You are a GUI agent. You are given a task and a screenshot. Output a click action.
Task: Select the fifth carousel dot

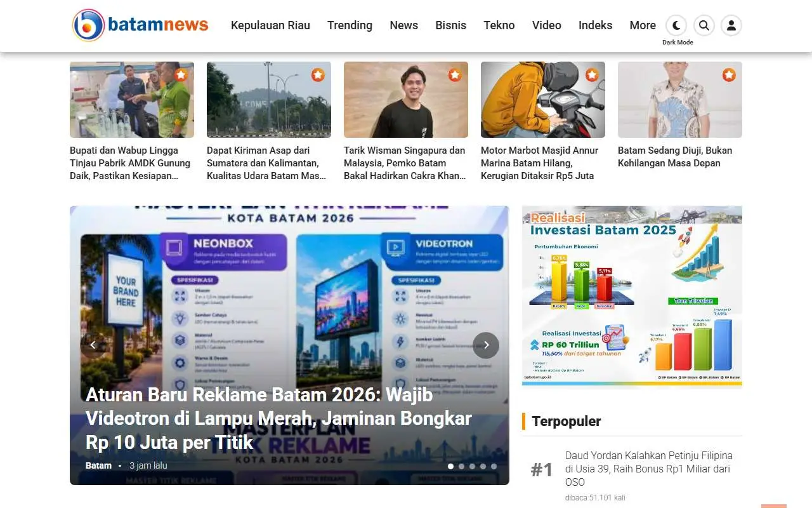click(x=494, y=466)
